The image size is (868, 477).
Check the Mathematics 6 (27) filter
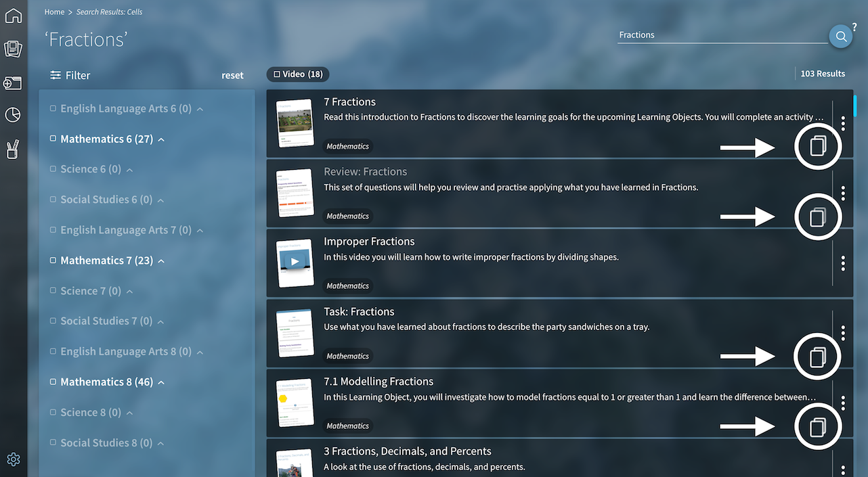pos(53,139)
